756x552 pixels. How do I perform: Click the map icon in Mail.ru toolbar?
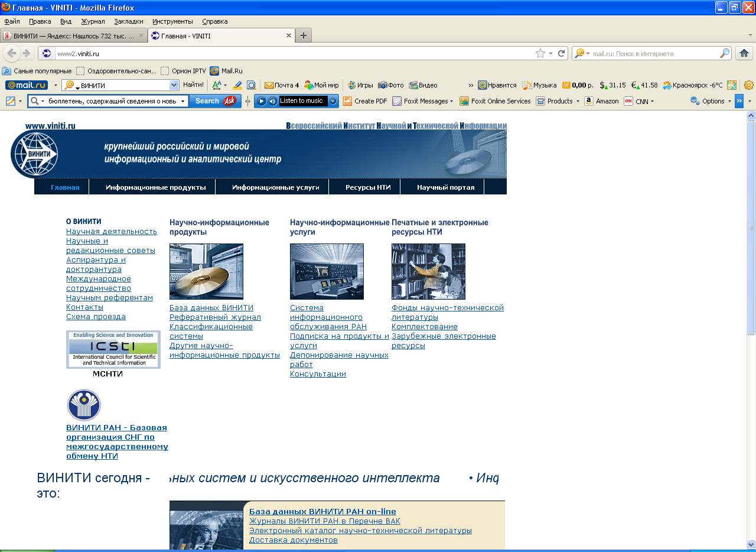tap(732, 85)
